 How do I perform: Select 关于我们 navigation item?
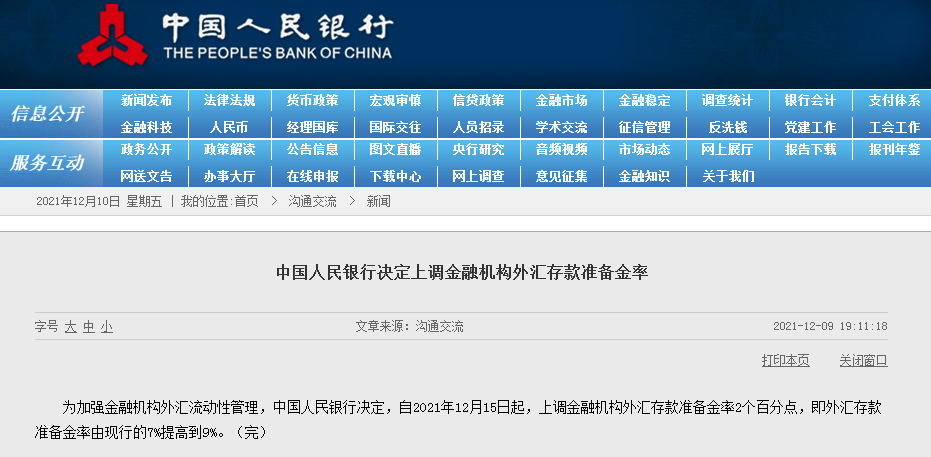[728, 176]
